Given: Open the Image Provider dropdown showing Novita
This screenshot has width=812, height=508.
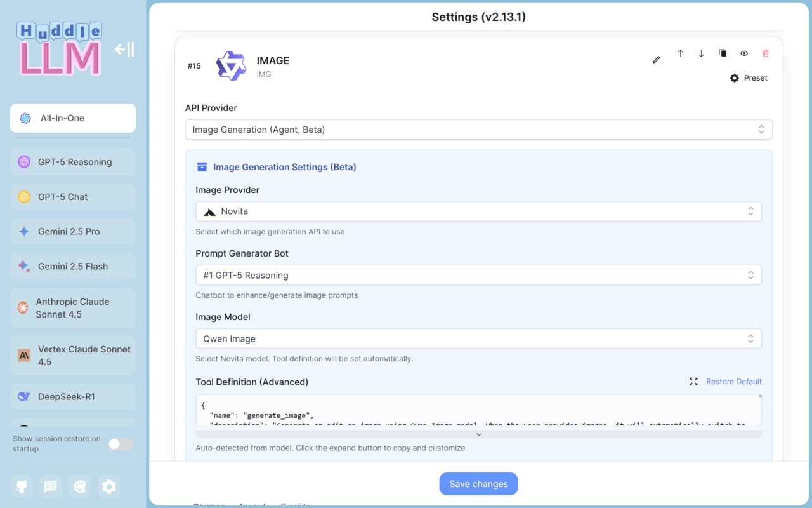Looking at the screenshot, I should click(478, 211).
